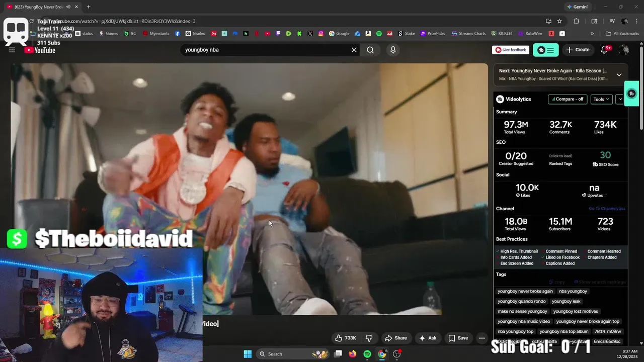
Task: Click the 'nba youngboy' tag
Action: 573,291
